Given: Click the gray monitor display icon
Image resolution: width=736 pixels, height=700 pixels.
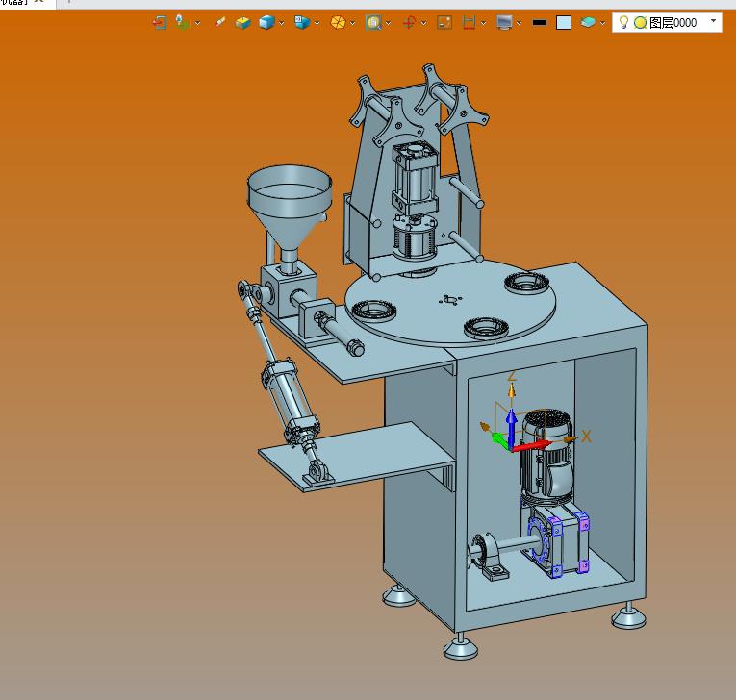Looking at the screenshot, I should [x=504, y=22].
